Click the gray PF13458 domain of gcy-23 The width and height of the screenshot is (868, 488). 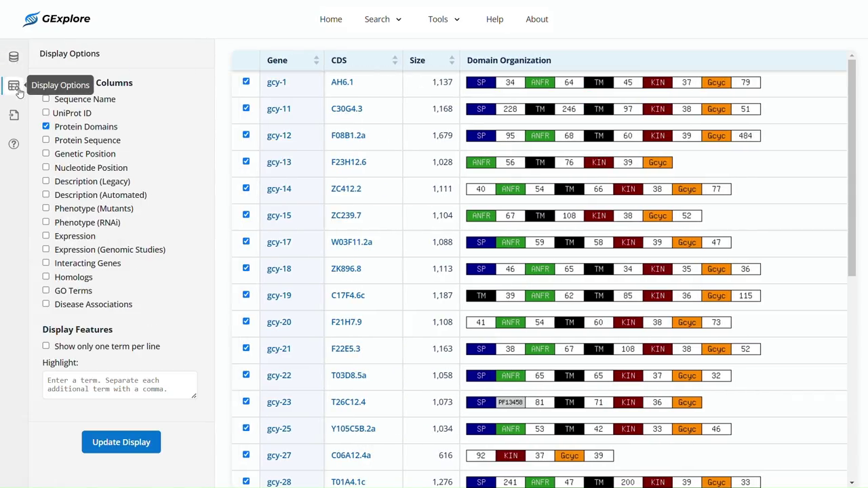point(511,403)
